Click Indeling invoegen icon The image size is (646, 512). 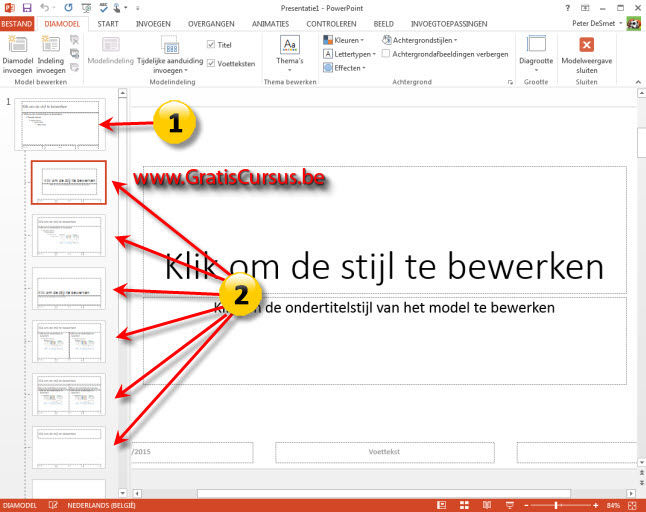51,44
